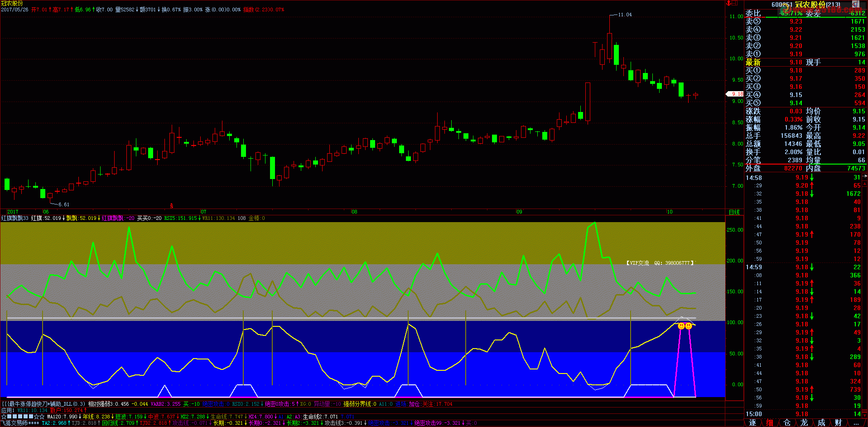This screenshot has width=868, height=427.
Task: Click the 内盘 value 74573
Action: (x=856, y=168)
